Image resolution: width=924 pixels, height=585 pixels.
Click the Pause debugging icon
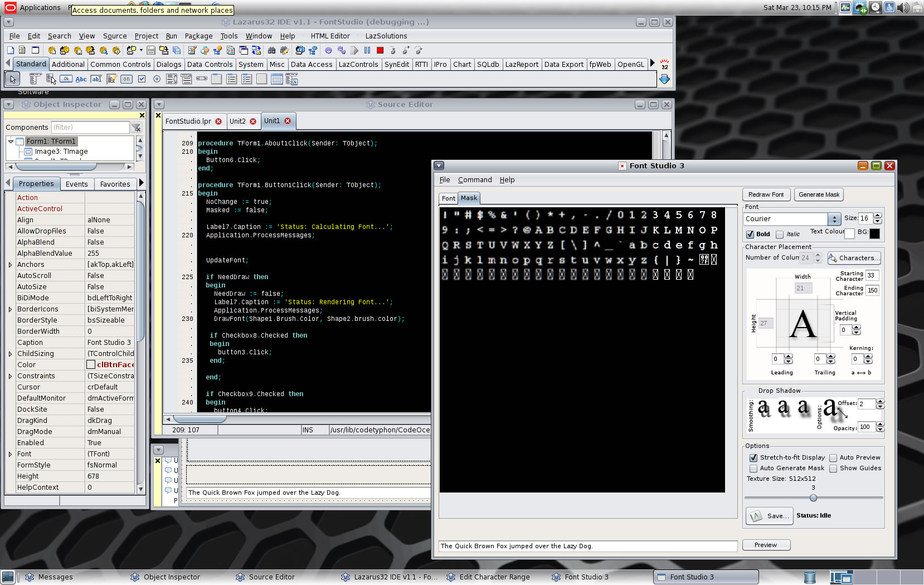pyautogui.click(x=367, y=50)
